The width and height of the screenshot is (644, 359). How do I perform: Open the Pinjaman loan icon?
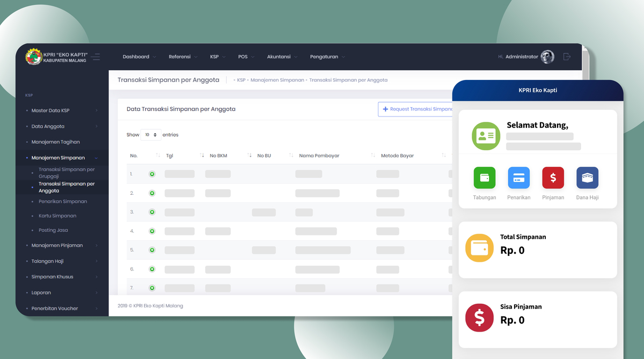553,178
